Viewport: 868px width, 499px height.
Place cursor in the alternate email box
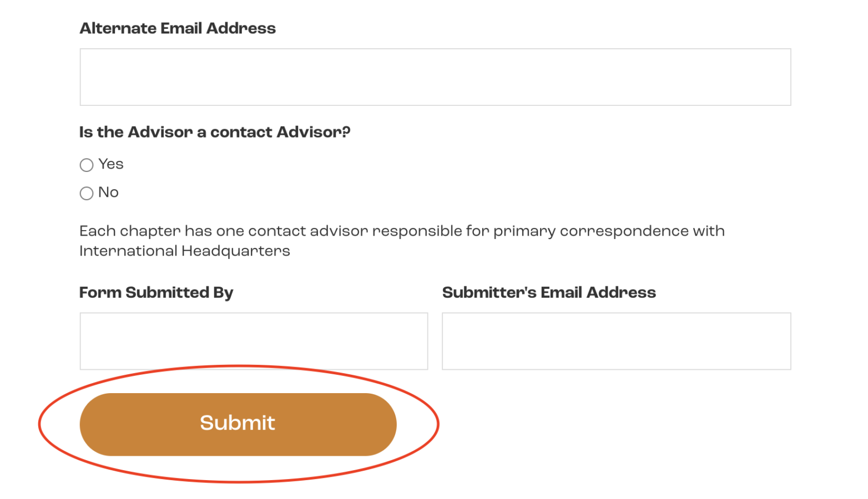[435, 77]
